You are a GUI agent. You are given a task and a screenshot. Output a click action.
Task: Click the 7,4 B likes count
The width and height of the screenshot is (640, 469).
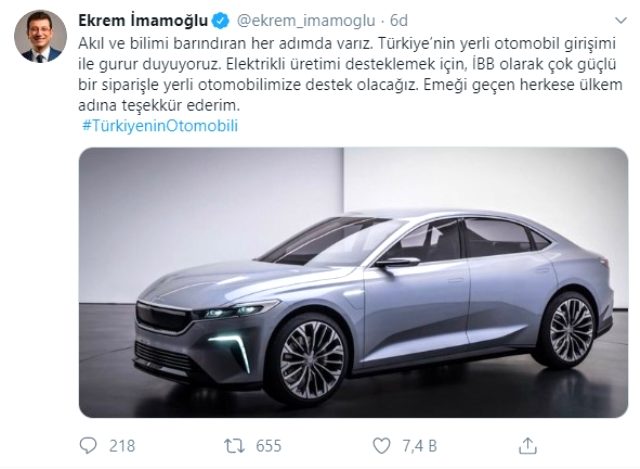point(420,446)
